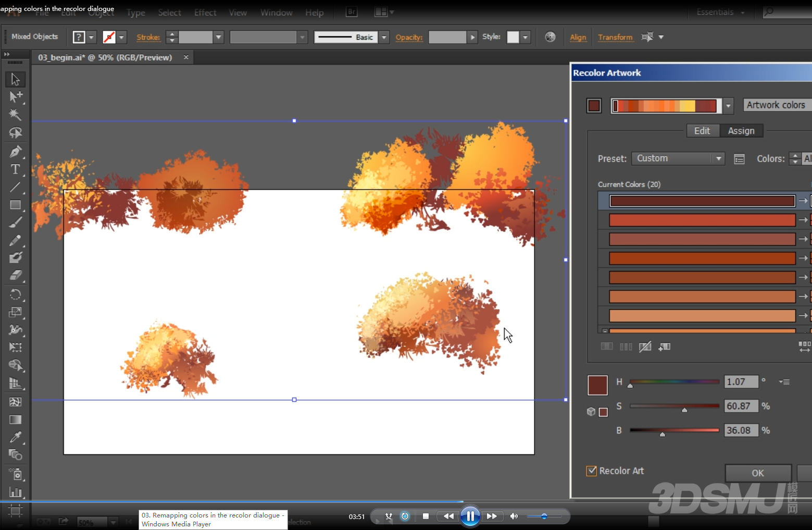Open the Preset Custom dropdown

click(x=678, y=158)
